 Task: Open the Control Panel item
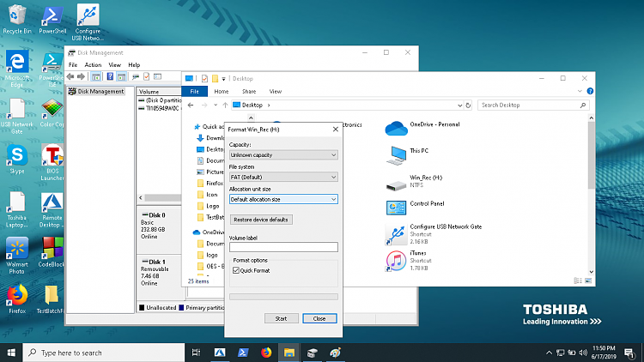(396, 208)
